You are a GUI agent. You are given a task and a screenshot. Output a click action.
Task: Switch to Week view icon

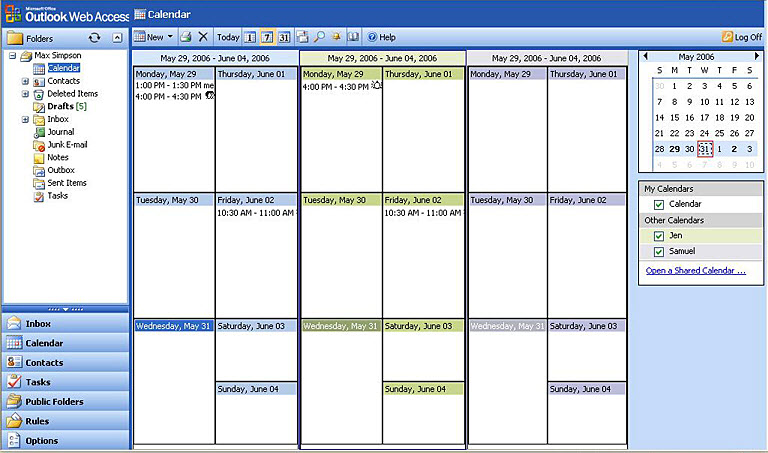[267, 37]
